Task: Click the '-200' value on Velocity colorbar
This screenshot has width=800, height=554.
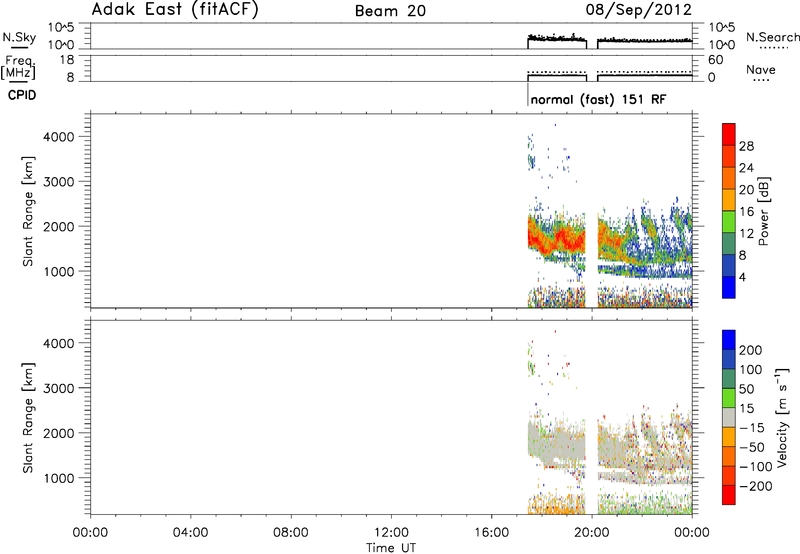Action: [x=755, y=486]
